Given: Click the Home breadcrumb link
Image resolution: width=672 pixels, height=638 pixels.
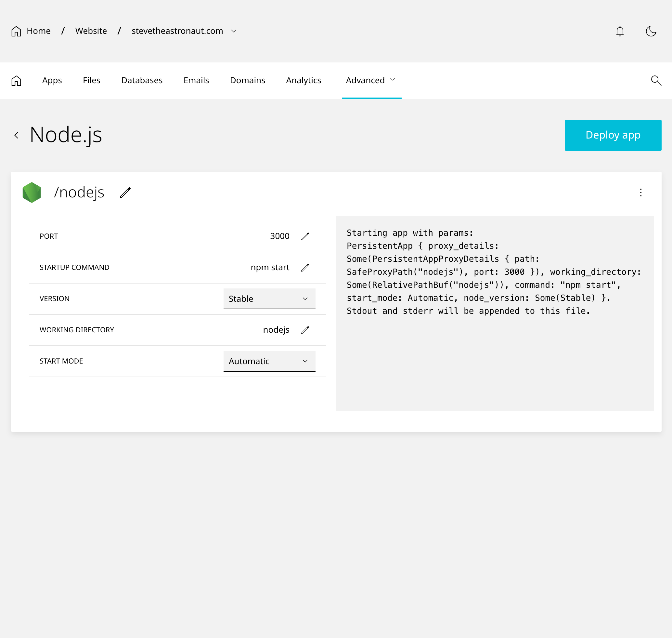Looking at the screenshot, I should (38, 31).
